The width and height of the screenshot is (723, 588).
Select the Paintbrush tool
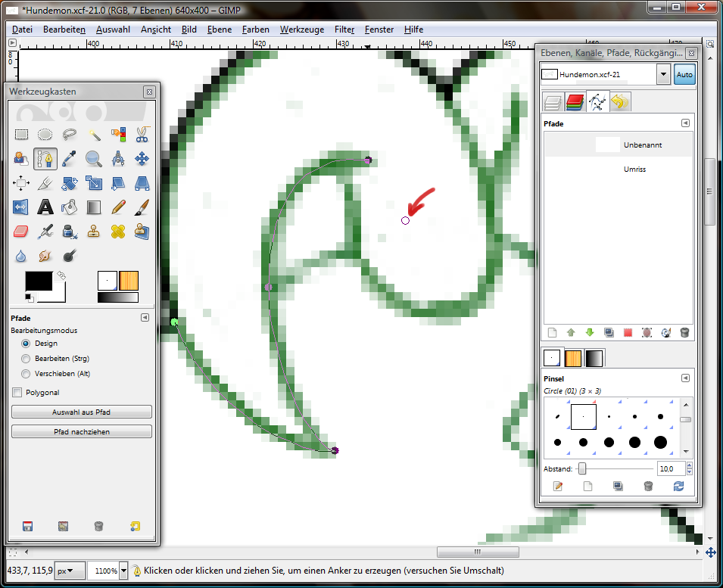pos(142,207)
